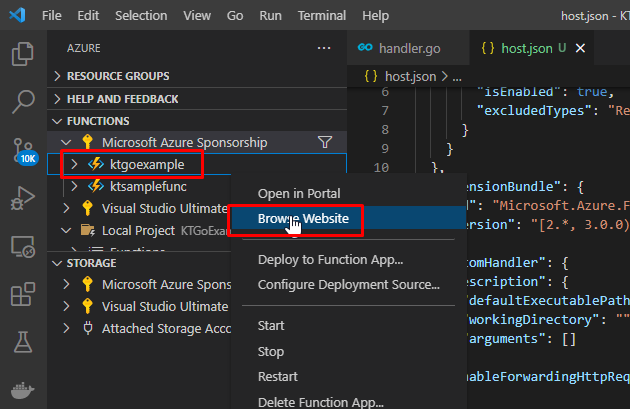
Task: Close the host.json editor tab
Action: pos(580,48)
